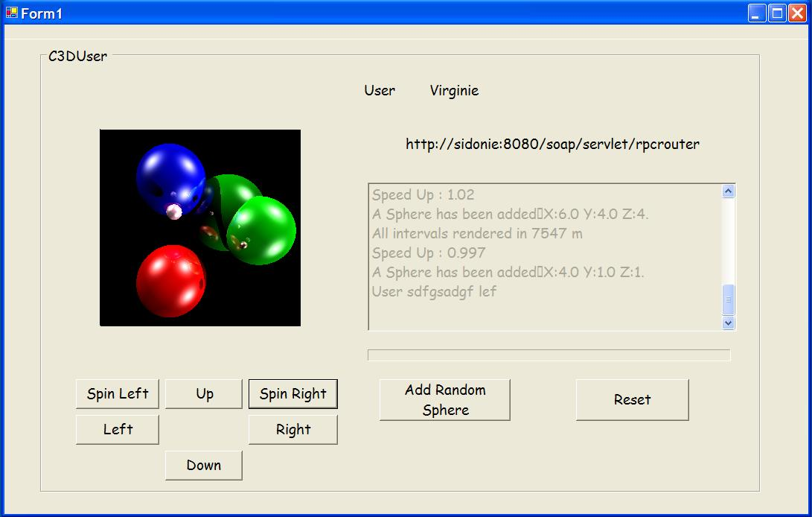This screenshot has width=812, height=517.
Task: Move the view Right
Action: pos(293,429)
